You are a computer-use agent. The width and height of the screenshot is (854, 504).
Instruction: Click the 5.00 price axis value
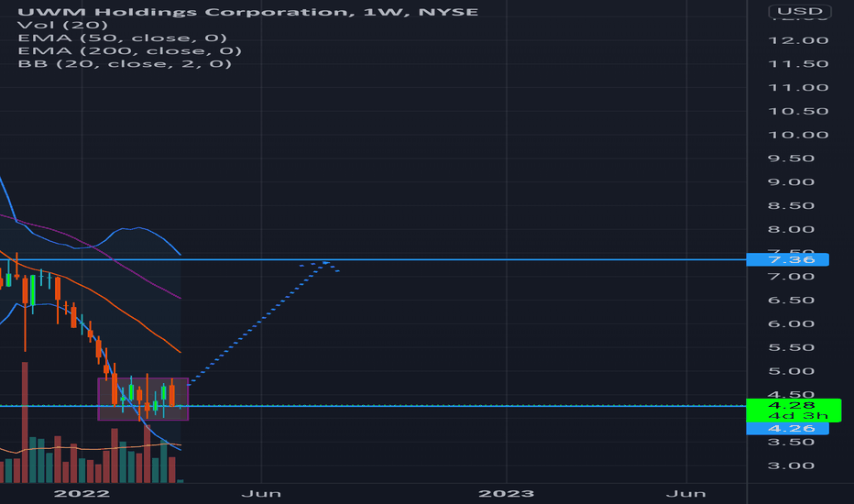[791, 371]
